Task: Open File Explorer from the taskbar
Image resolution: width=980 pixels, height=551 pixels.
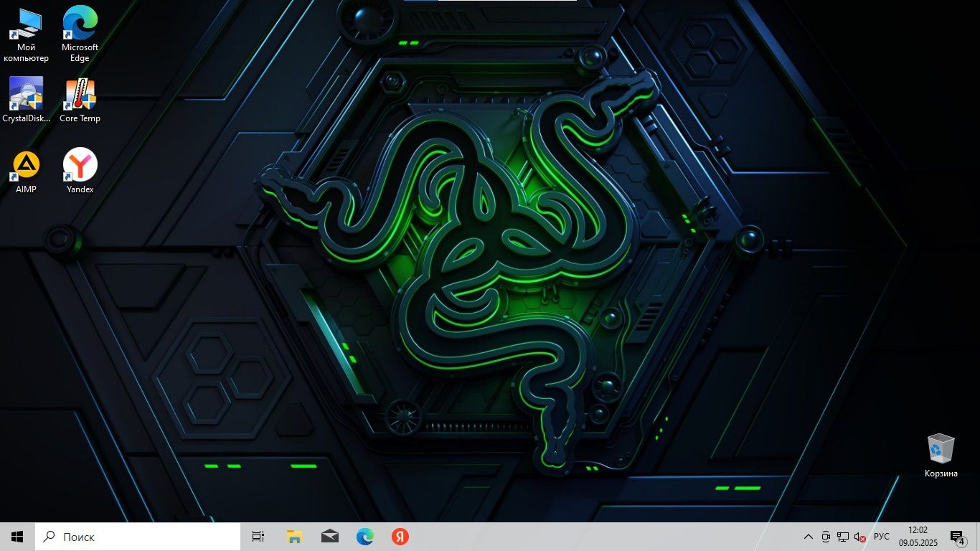Action: tap(294, 537)
